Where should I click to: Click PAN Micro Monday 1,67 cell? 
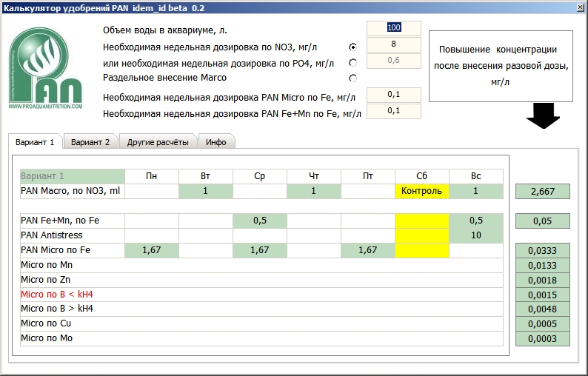pyautogui.click(x=151, y=250)
